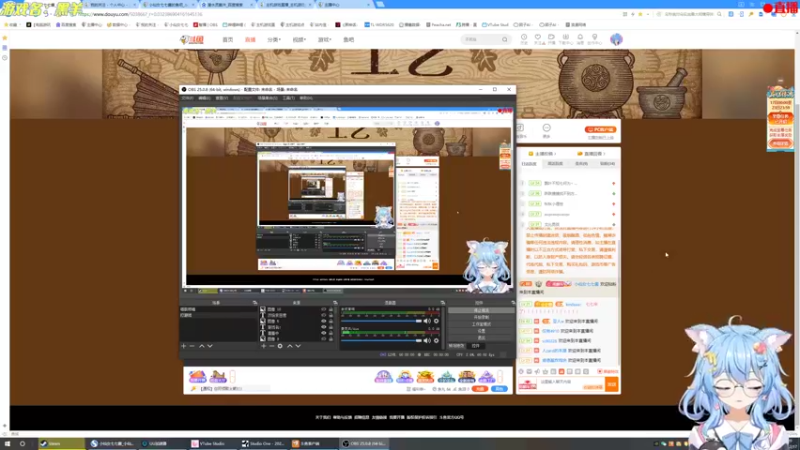Move selected source up in Sources list
800x450 pixels.
pyautogui.click(x=290, y=346)
